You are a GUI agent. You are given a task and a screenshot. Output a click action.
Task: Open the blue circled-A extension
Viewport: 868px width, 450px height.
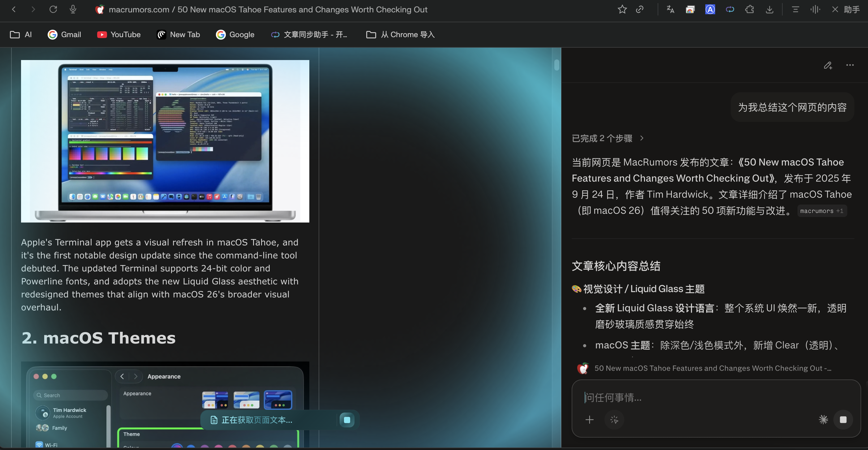(710, 9)
